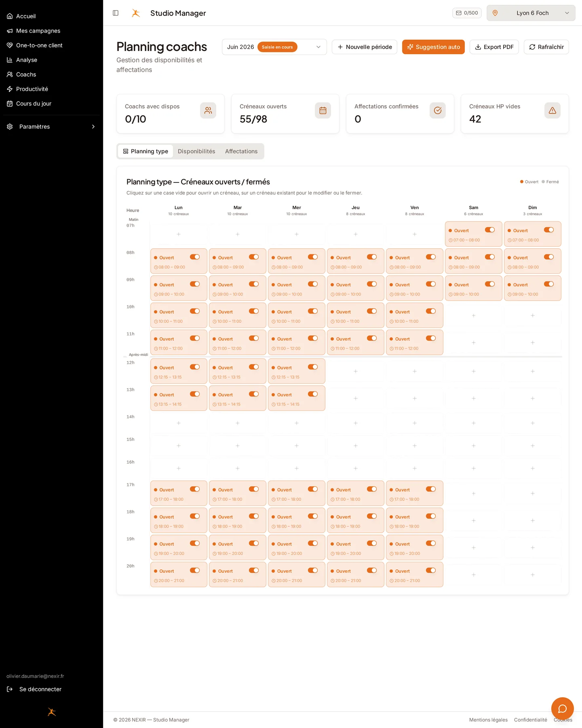Open the Juin 2026 period dropdown
This screenshot has height=728, width=582.
coord(274,47)
